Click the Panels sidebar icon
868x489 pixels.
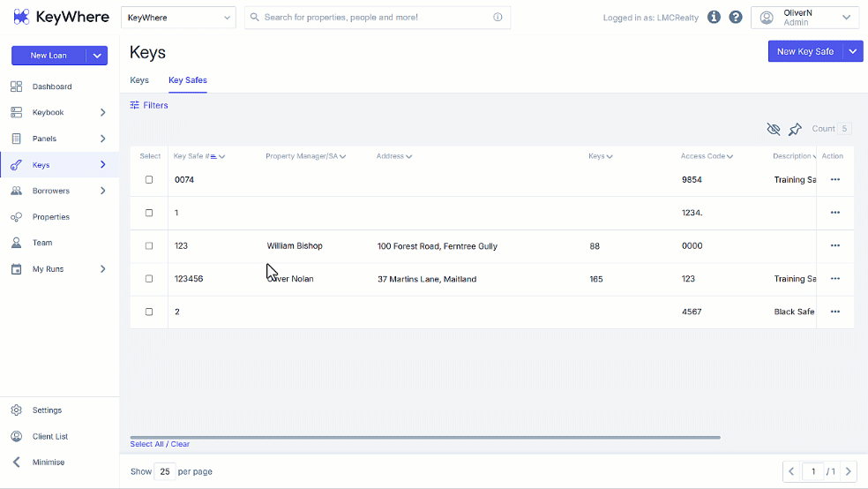point(16,139)
